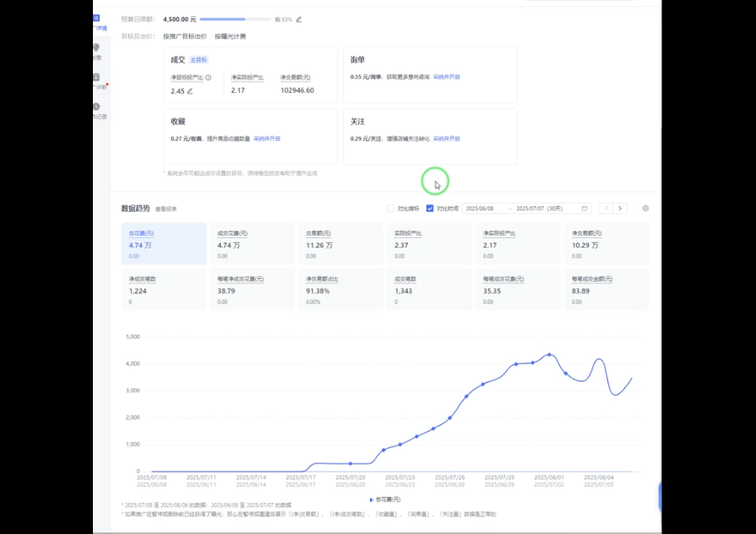Select the 总花费 metric card
Screen dimensions: 756x534
tap(163, 243)
